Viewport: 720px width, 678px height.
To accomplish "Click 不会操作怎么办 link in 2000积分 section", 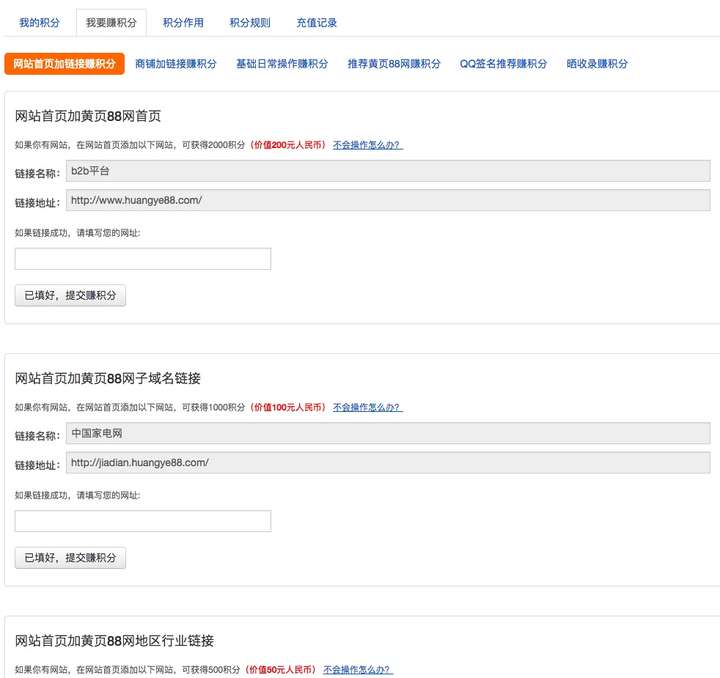I will [x=368, y=145].
